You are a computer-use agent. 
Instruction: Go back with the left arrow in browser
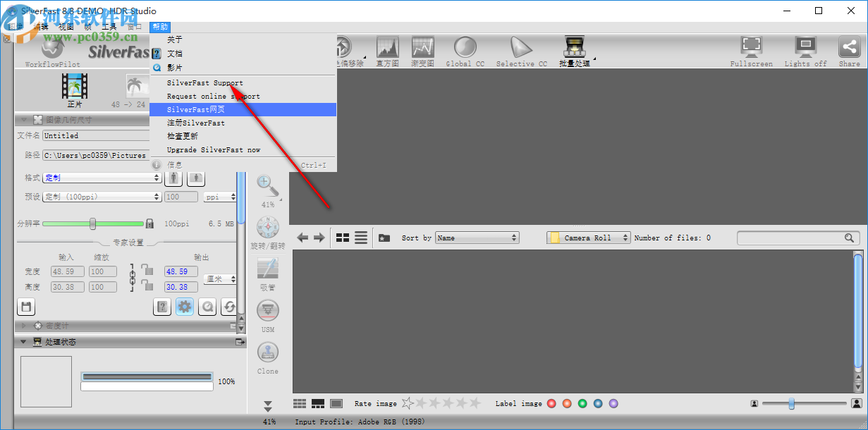302,238
